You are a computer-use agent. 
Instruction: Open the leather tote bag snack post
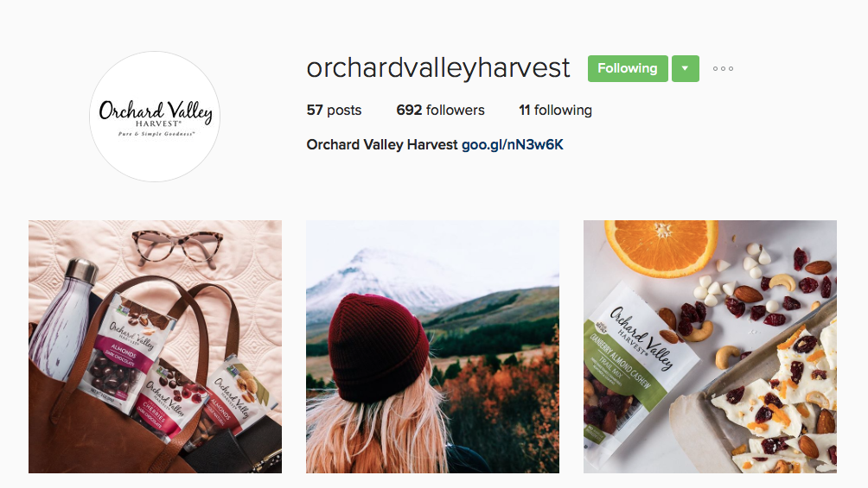click(x=155, y=347)
